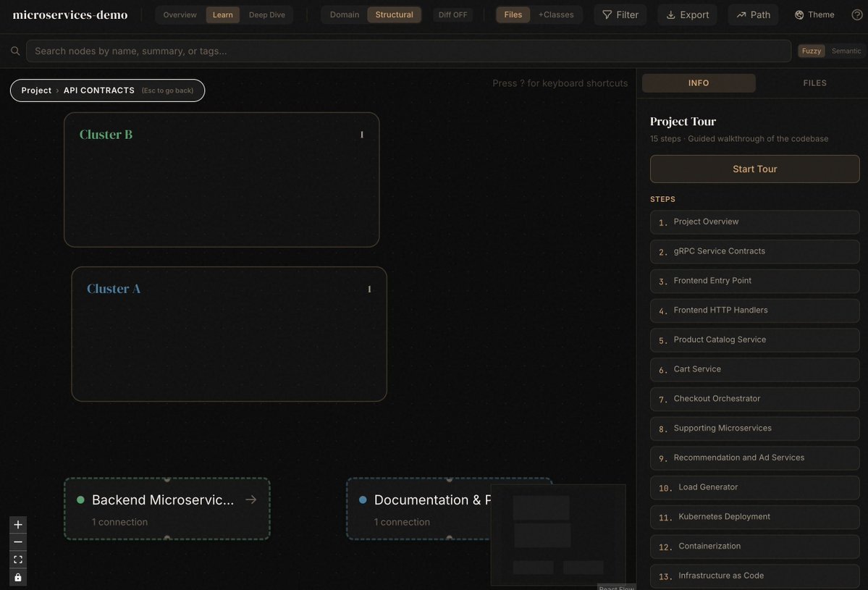Expand the Cluster A group
Screen dimensions: 868x590
click(x=229, y=334)
